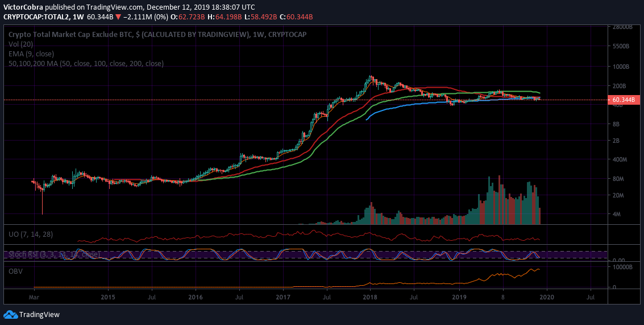Screen dimensions: 644x325
Task: Click the '2020' label on the time axis
Action: click(547, 297)
